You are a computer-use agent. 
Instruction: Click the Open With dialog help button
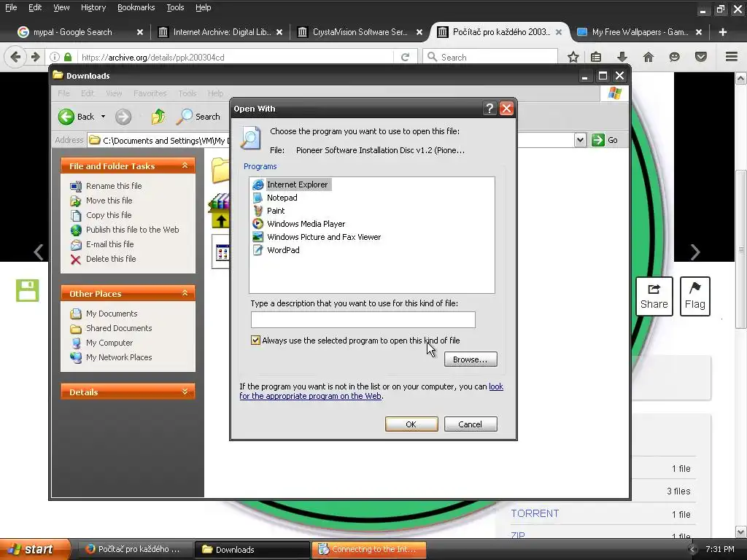pyautogui.click(x=489, y=109)
